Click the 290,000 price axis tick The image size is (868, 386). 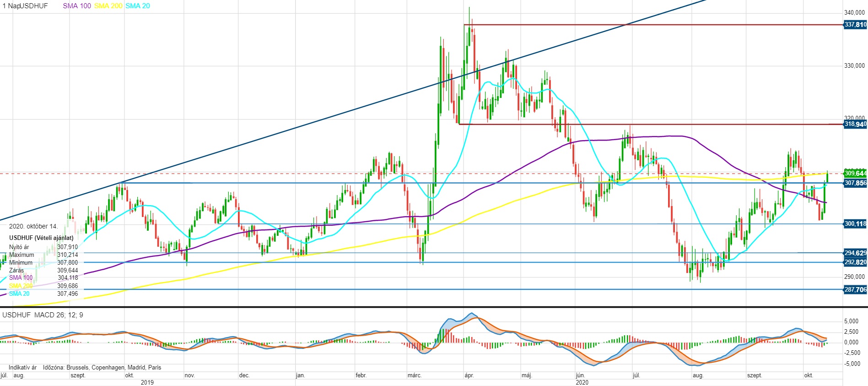[855, 277]
